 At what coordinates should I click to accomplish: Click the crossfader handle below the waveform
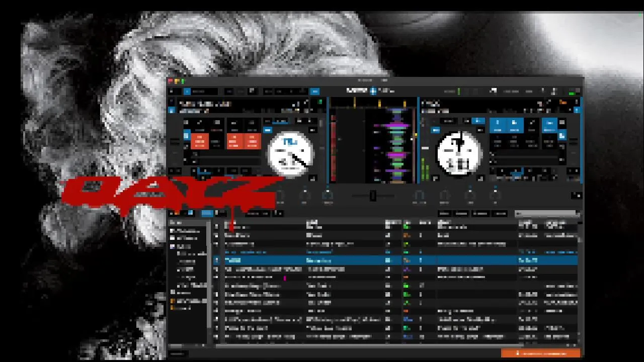373,196
